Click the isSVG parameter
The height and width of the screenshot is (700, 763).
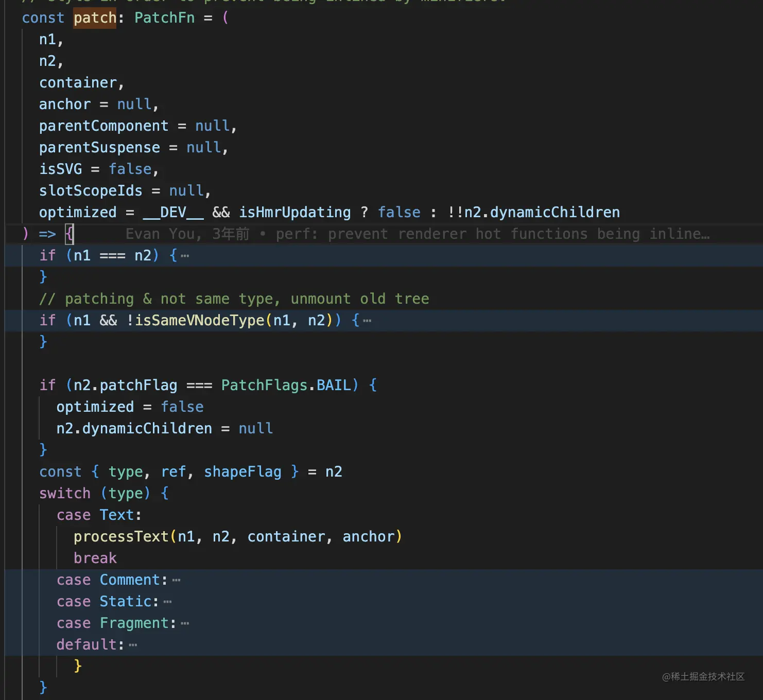60,169
